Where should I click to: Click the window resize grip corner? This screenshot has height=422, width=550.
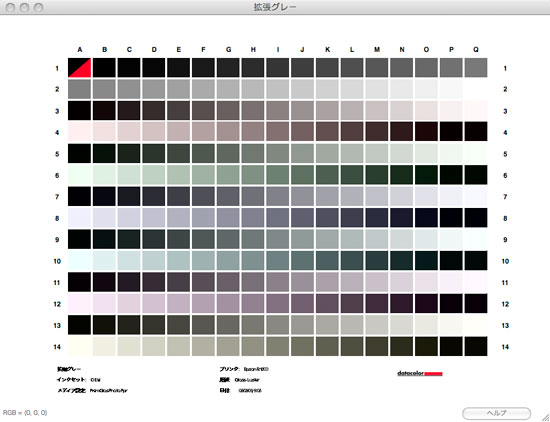[x=546, y=417]
